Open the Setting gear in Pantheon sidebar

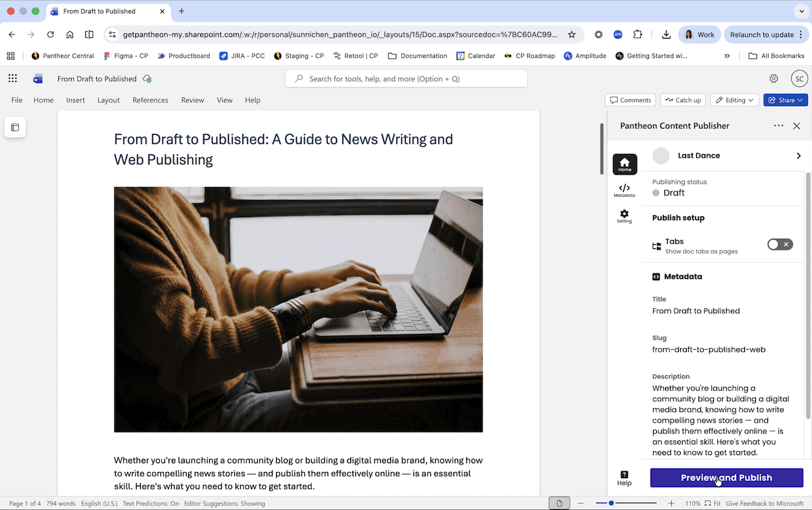(x=624, y=216)
